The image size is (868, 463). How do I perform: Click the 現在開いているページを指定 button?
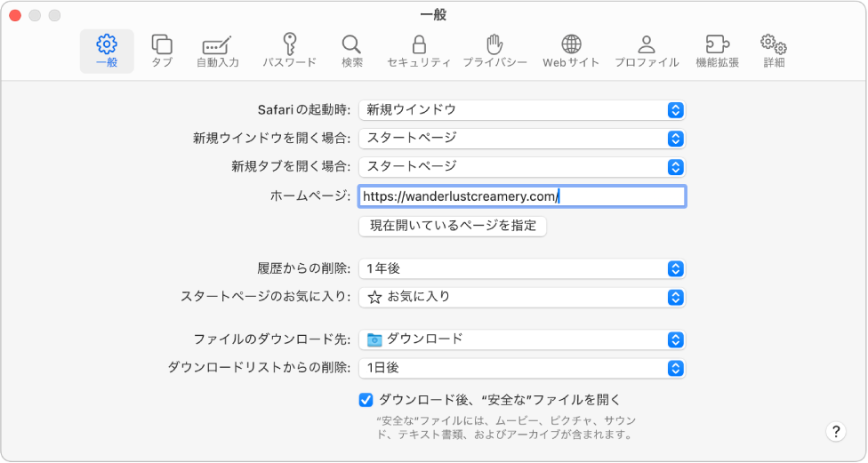(x=453, y=226)
